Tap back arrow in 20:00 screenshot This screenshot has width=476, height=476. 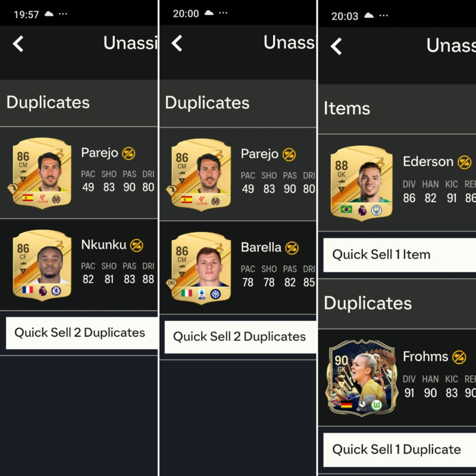(x=177, y=43)
